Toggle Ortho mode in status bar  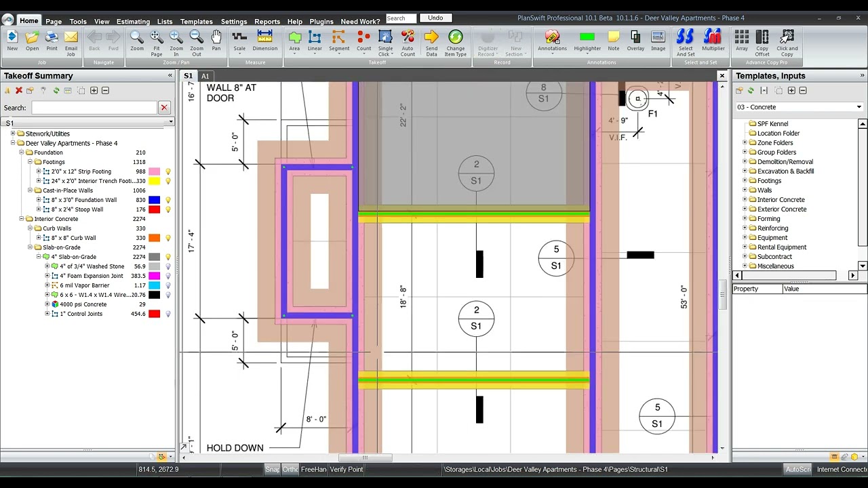290,469
